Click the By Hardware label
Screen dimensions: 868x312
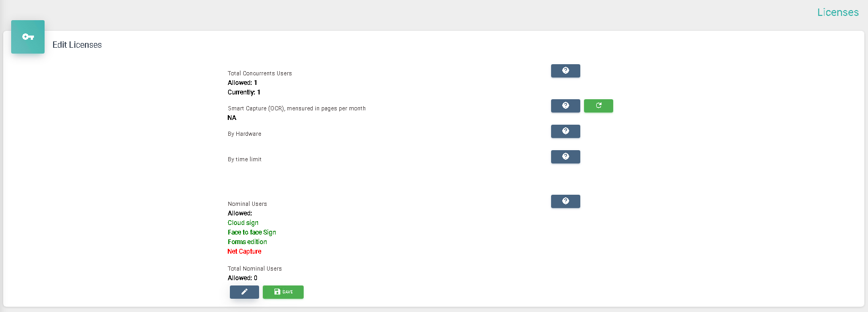(x=244, y=134)
